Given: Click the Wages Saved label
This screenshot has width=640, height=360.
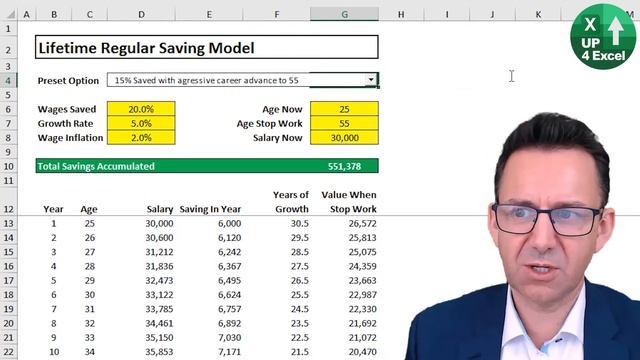Looking at the screenshot, I should [67, 109].
